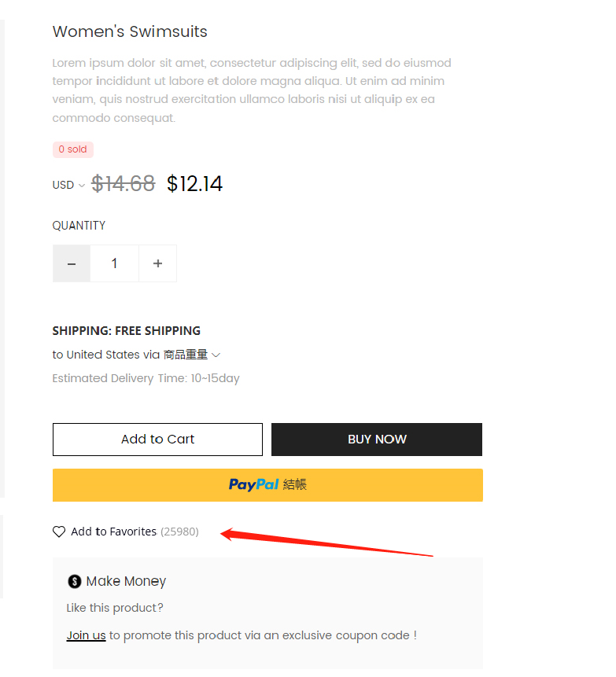The height and width of the screenshot is (677, 616).
Task: Click the SHIPPING: FREE SHIPPING label
Action: point(126,331)
